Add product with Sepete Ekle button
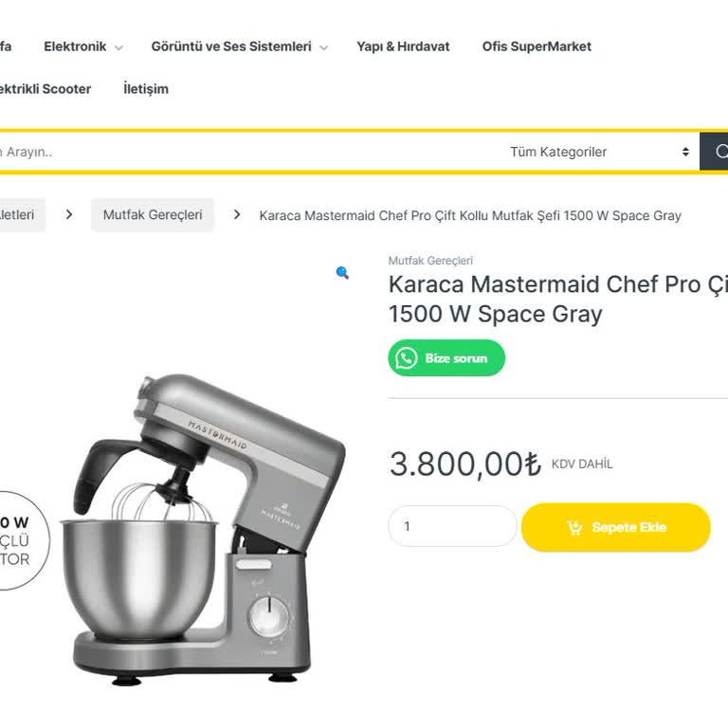Image resolution: width=728 pixels, height=728 pixels. point(615,527)
